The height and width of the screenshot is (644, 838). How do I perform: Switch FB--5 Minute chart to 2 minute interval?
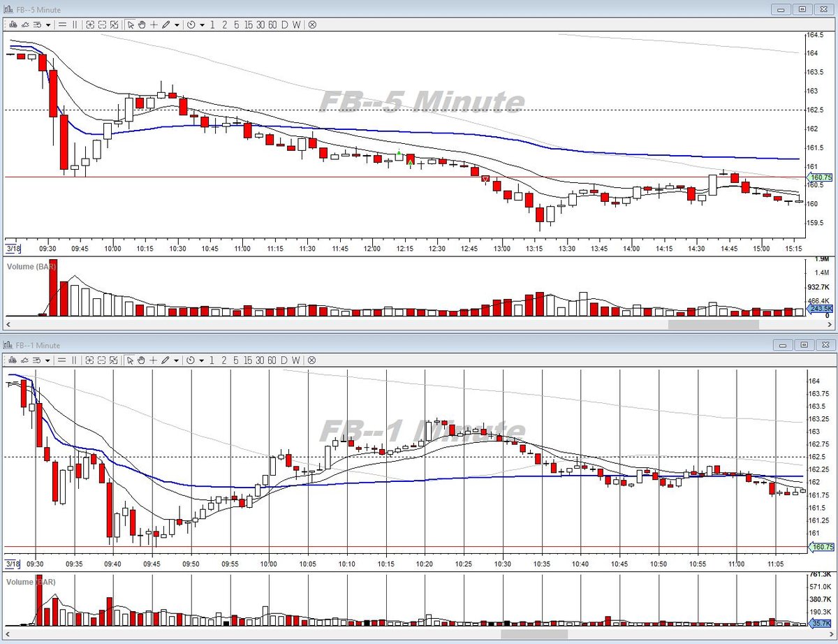point(224,24)
